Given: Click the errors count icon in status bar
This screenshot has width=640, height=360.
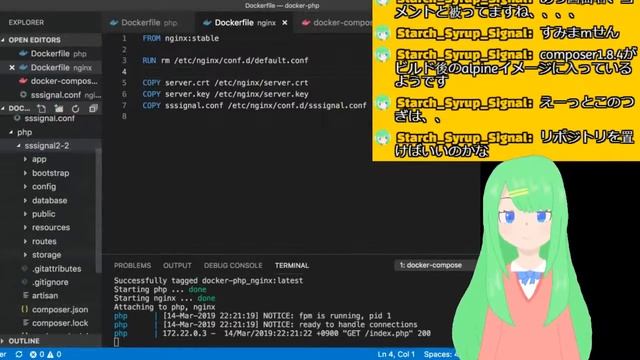Looking at the screenshot, I should pos(33,354).
